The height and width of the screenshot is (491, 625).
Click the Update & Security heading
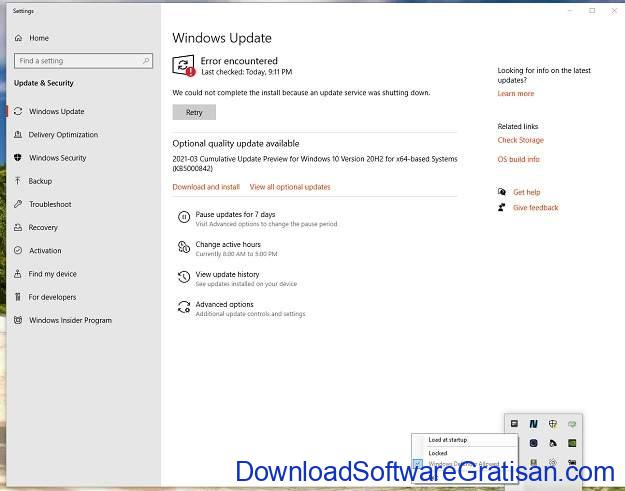point(44,83)
